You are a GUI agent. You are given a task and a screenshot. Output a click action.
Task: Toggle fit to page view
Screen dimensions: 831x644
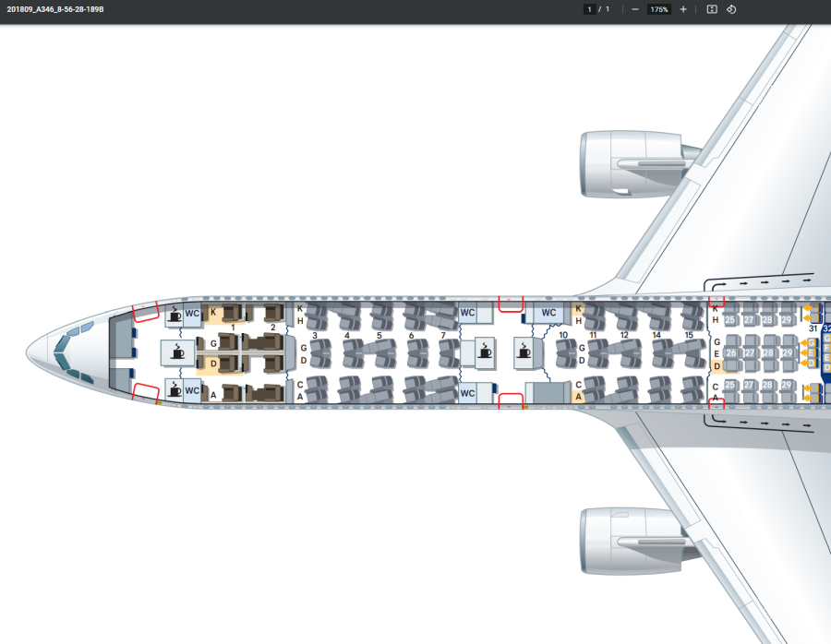click(712, 9)
